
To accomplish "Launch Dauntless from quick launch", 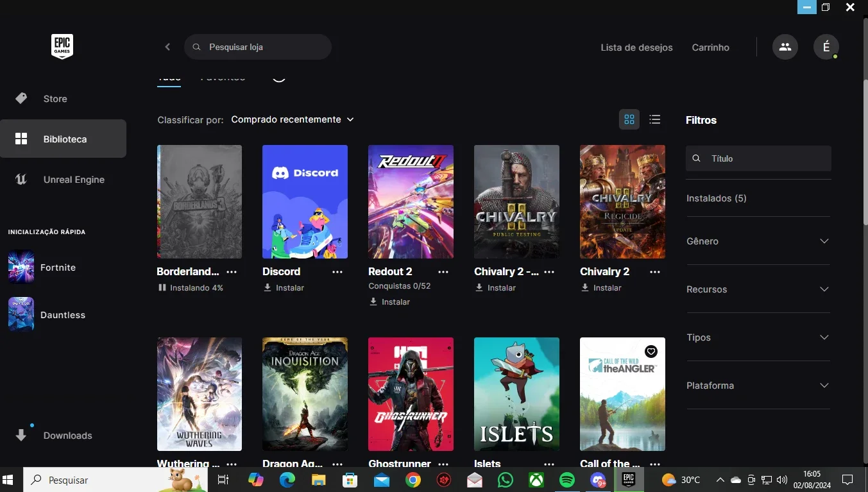I will click(47, 314).
